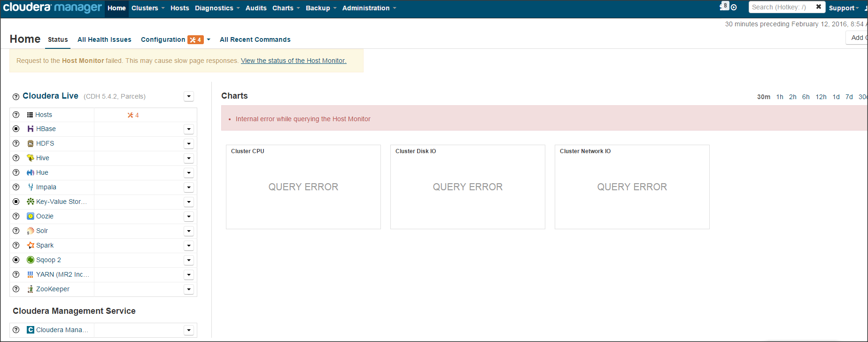Follow the View the status of Host Monitor link
868x342 pixels.
click(294, 61)
